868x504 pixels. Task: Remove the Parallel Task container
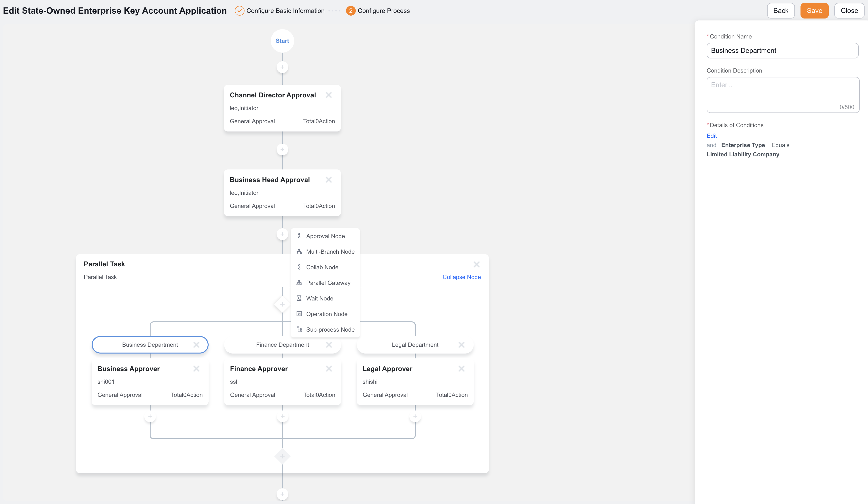click(x=476, y=264)
